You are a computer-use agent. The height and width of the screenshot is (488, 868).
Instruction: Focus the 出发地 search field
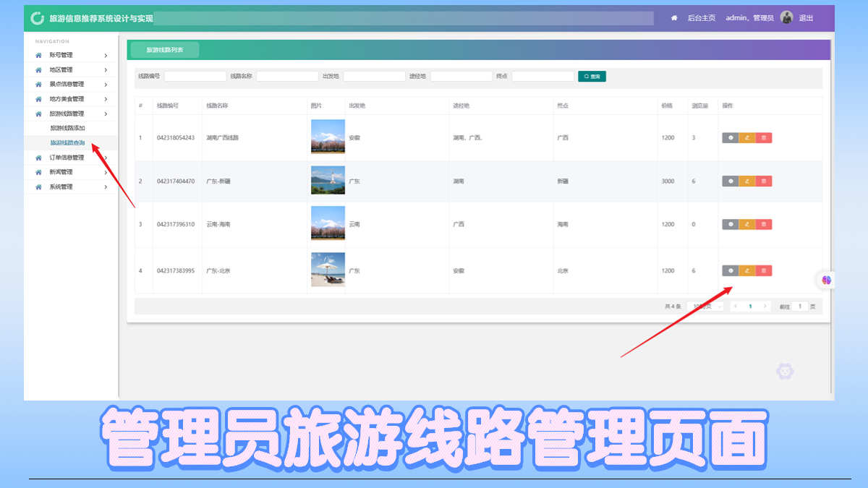point(374,76)
